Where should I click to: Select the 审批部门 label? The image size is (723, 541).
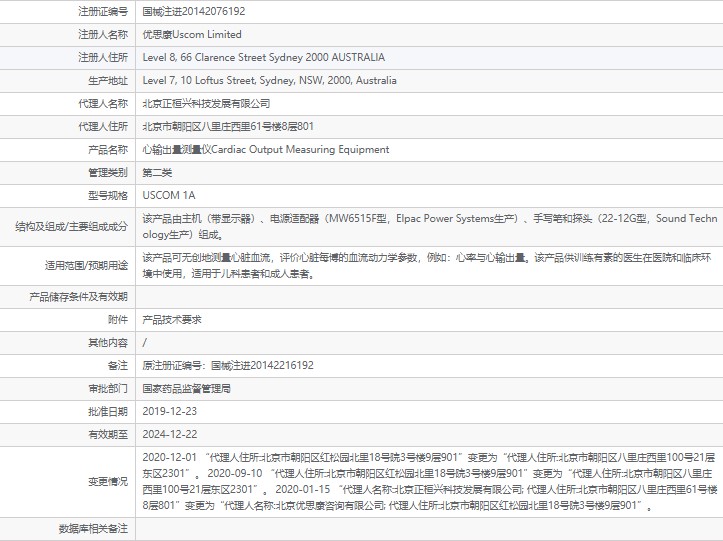click(x=108, y=389)
